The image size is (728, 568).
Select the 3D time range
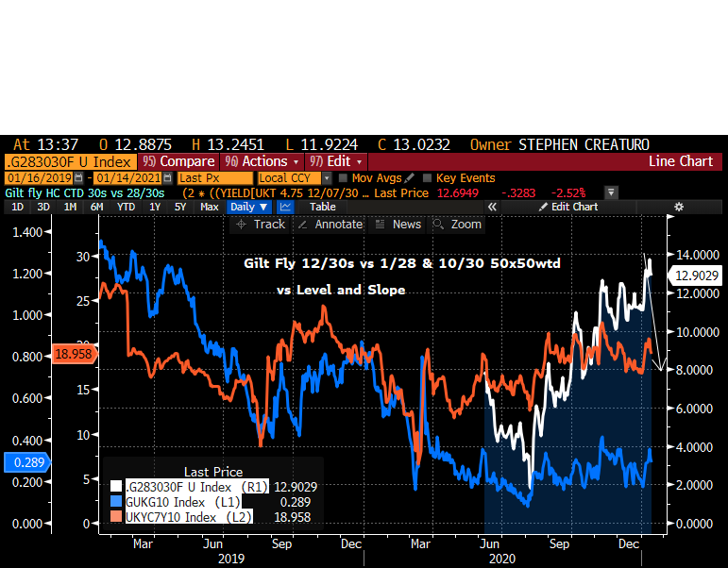(43, 207)
